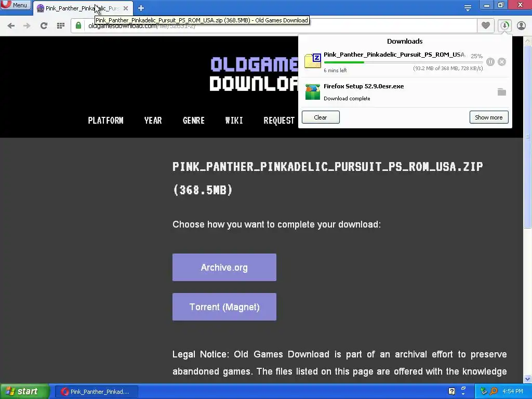
Task: Click the Download complete status text
Action: [347, 98]
